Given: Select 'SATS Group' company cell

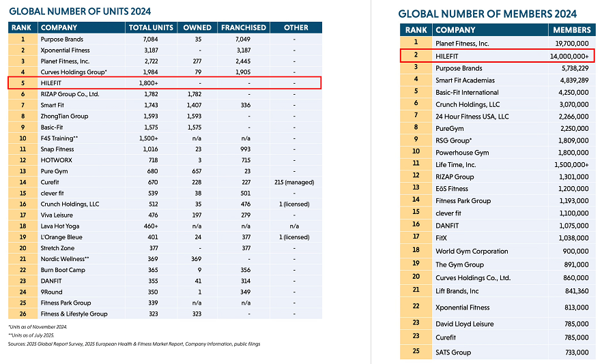Looking at the screenshot, I should (453, 352).
